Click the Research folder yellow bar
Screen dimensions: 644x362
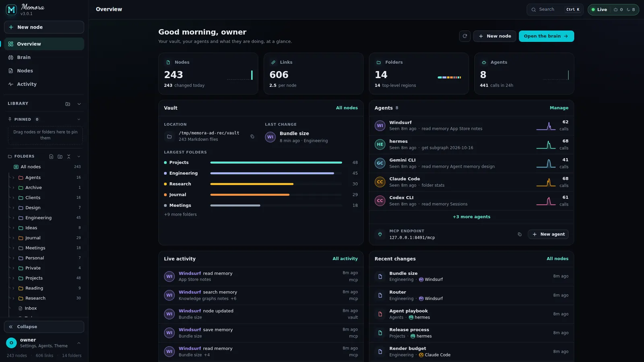click(x=252, y=184)
